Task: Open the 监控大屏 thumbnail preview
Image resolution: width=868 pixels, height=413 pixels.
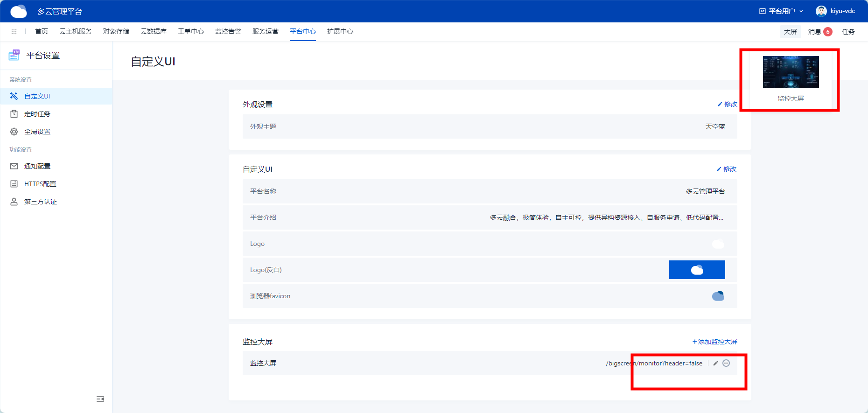Action: tap(791, 72)
